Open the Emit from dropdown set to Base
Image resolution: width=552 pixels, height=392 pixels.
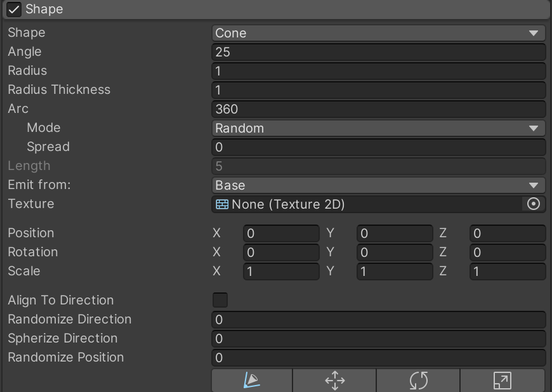click(378, 185)
